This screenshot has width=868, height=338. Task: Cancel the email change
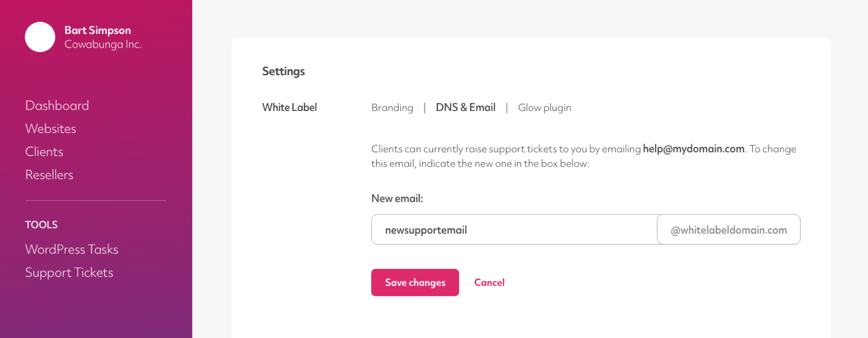(x=489, y=283)
